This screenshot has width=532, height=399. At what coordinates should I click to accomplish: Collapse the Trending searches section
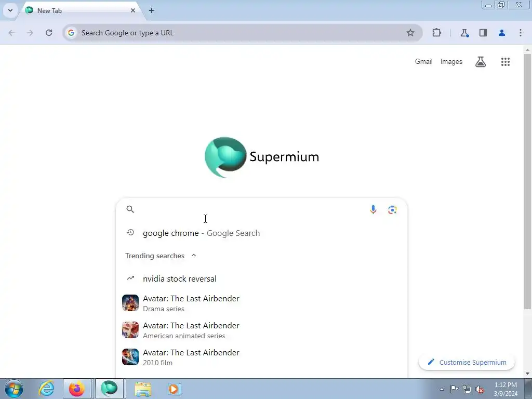[194, 256]
